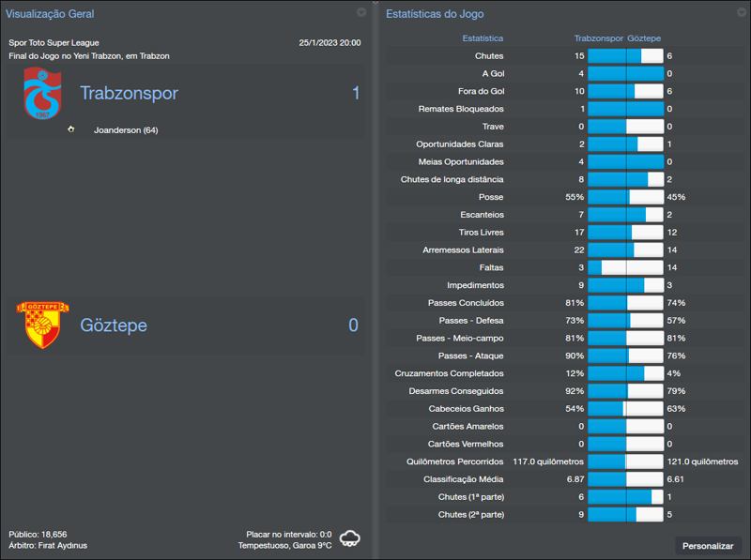Image resolution: width=751 pixels, height=560 pixels.
Task: Click the panel options icon on Visualização Geral header
Action: [360, 13]
